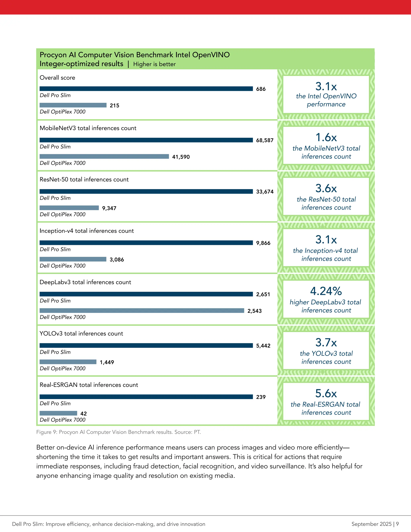The width and height of the screenshot is (411, 532).
Task: Select the 4.24% higher DeepLabv3 callout
Action: pos(326,299)
